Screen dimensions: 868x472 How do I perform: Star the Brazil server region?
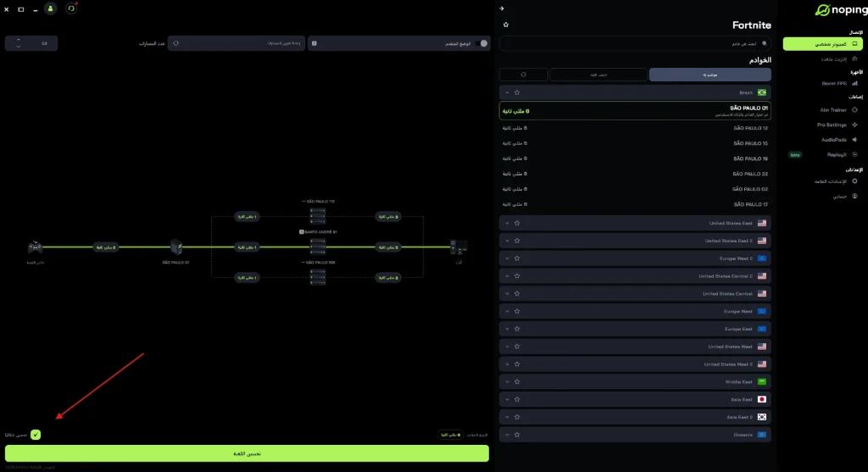517,92
